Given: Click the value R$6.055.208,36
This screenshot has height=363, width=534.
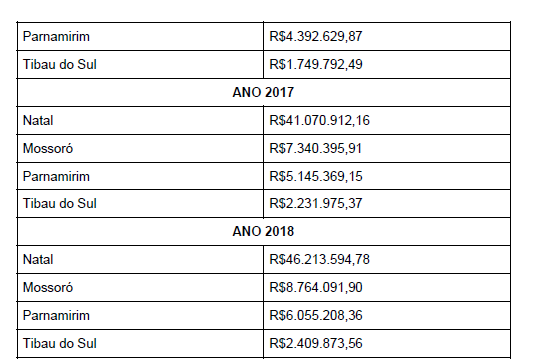Looking at the screenshot, I should 316,315.
